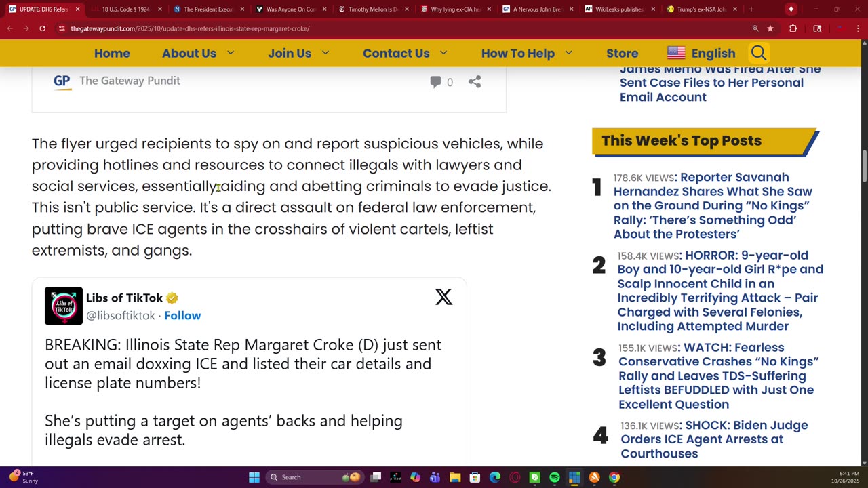This screenshot has height=488, width=868.
Task: Click the browser address bar URL
Action: [x=190, y=28]
